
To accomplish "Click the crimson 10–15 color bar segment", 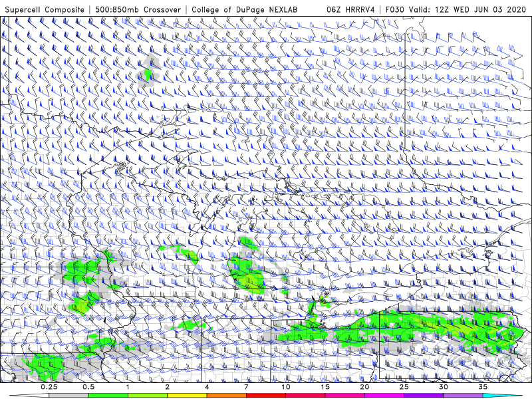I will click(305, 396).
